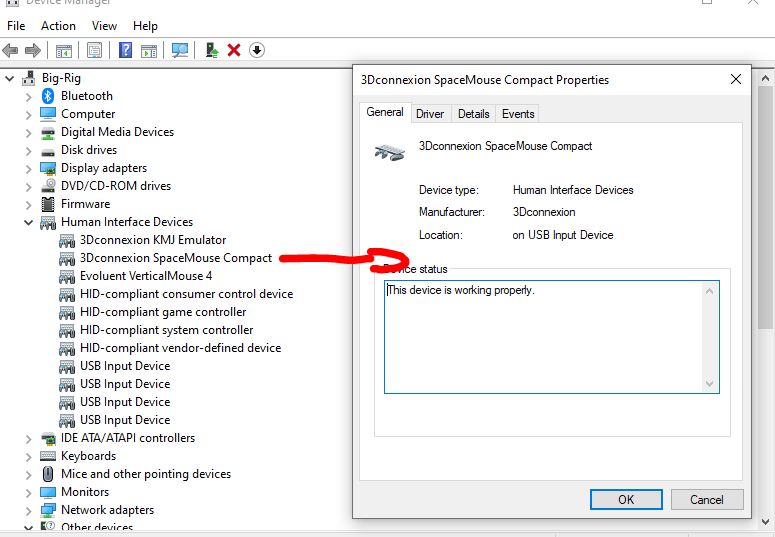Expand the Bluetooth category
The image size is (775, 537).
(x=29, y=97)
